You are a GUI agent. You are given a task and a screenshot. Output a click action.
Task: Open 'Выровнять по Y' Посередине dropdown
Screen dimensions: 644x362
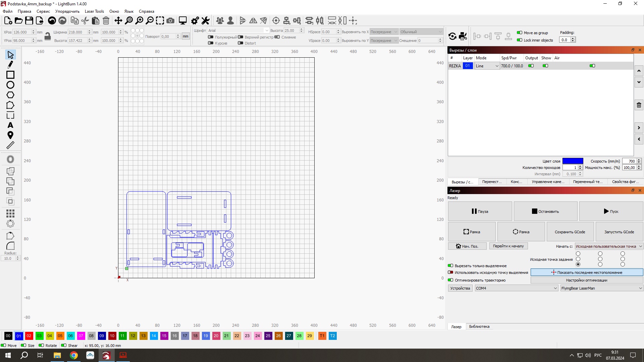click(x=384, y=41)
